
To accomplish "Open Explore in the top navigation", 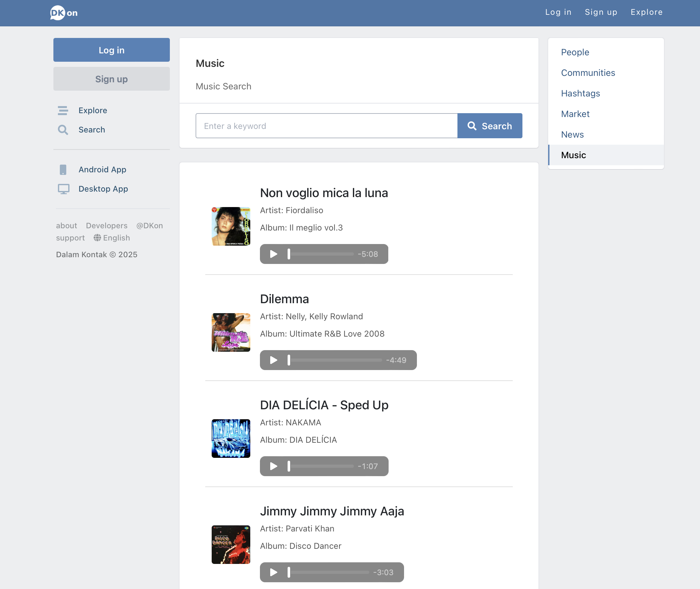I will [x=646, y=12].
